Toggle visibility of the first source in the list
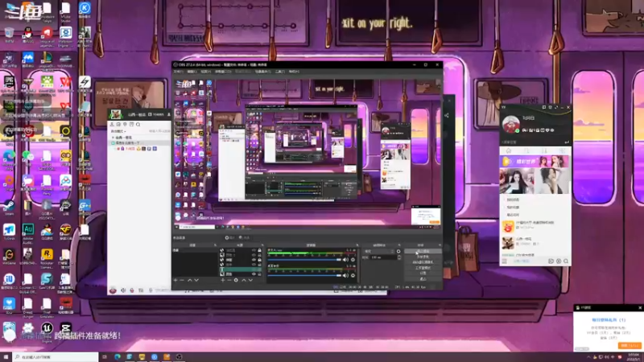The image size is (644, 362). pos(254,250)
